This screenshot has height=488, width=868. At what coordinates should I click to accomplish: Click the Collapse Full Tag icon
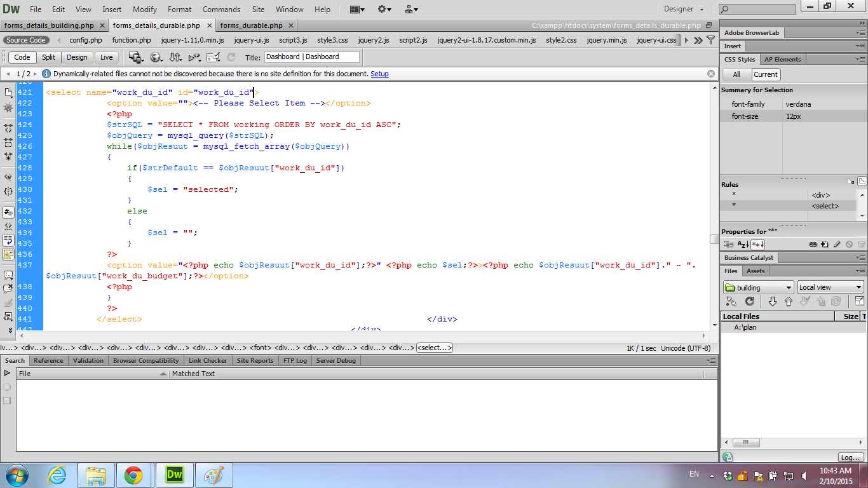(8, 128)
